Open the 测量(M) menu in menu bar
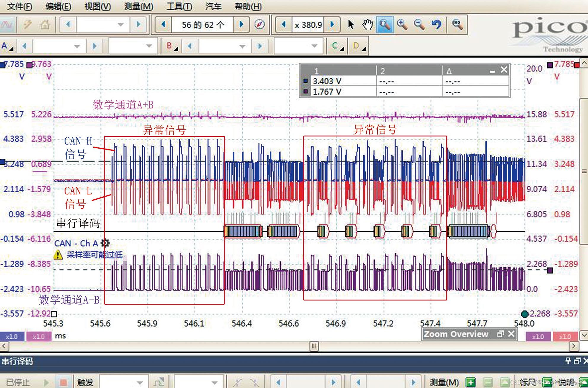This screenshot has height=388, width=588. [x=138, y=6]
